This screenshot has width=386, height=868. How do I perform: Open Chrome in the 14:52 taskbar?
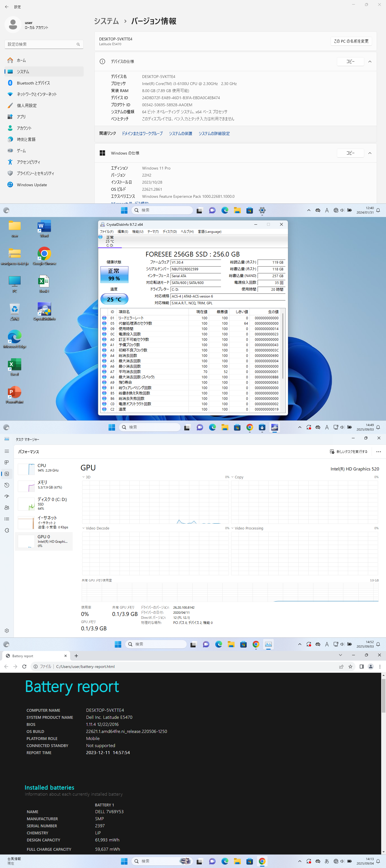click(x=256, y=644)
